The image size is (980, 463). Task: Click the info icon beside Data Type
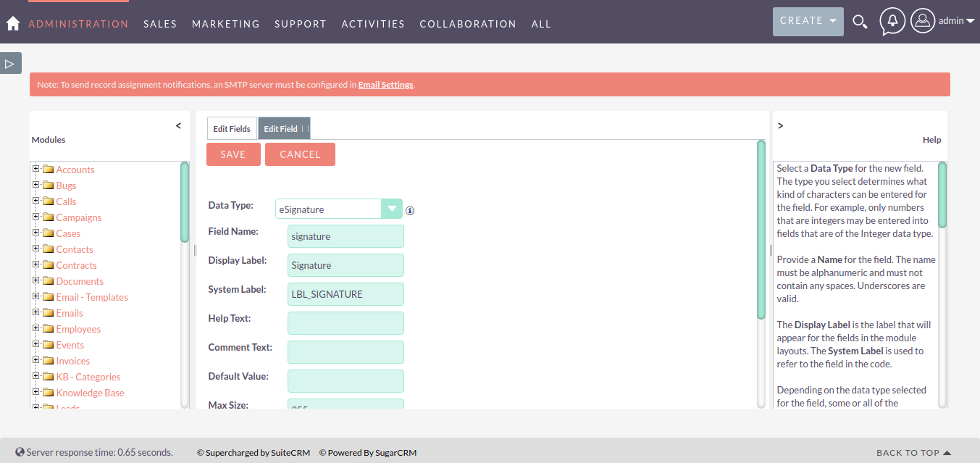(410, 210)
